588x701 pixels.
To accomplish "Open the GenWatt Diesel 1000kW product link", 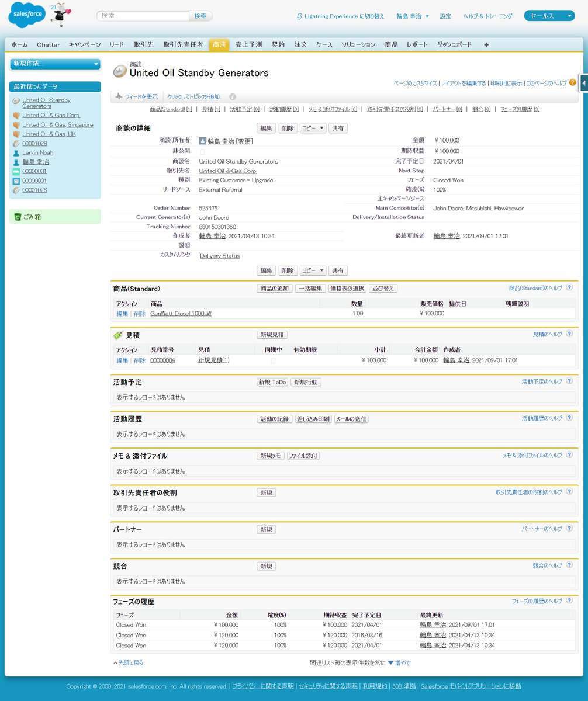I will click(x=181, y=313).
